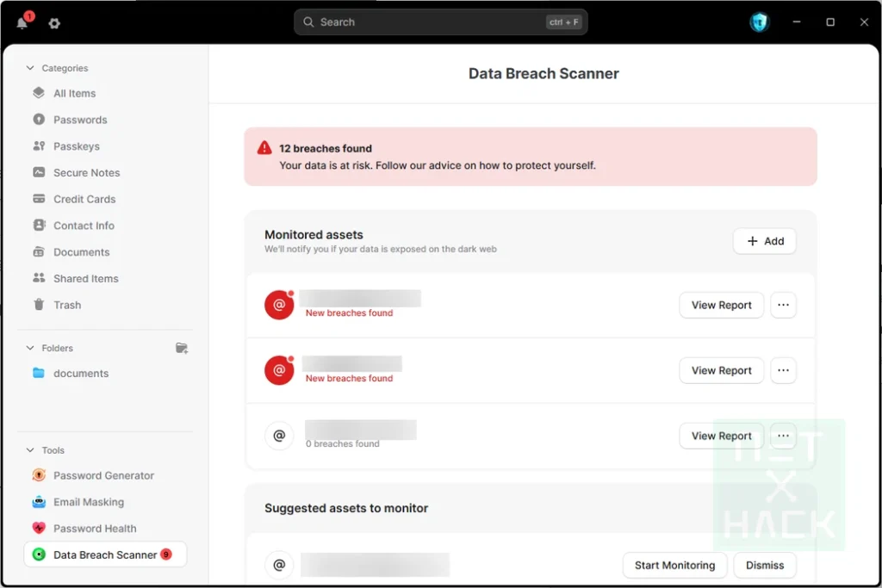View Report for first breached email
The image size is (882, 588).
click(721, 305)
